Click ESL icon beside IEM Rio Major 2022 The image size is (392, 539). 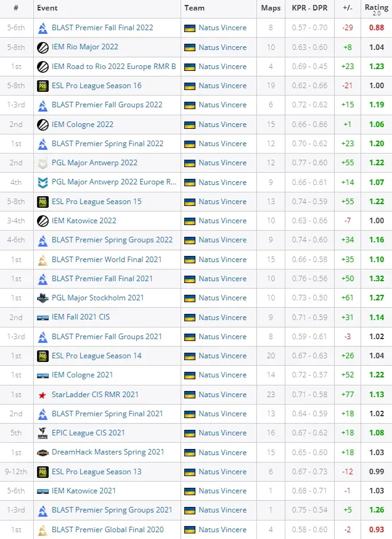point(43,47)
